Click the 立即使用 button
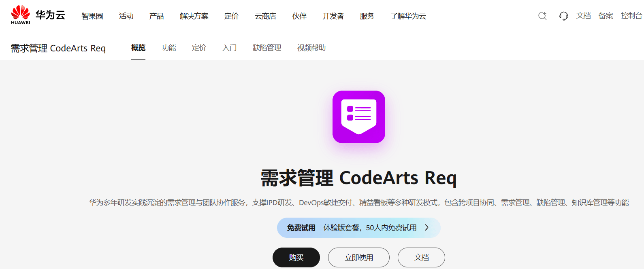The height and width of the screenshot is (269, 644). 359,257
